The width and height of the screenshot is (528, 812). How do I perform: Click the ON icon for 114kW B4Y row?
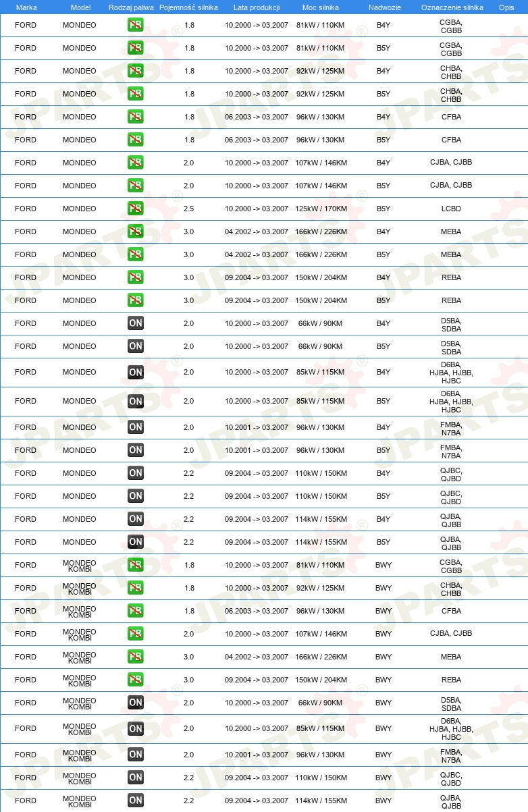[136, 519]
